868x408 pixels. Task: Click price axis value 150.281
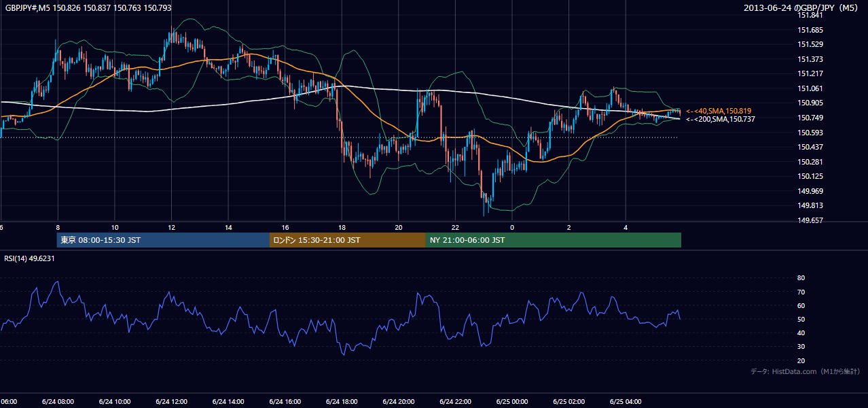click(x=811, y=162)
